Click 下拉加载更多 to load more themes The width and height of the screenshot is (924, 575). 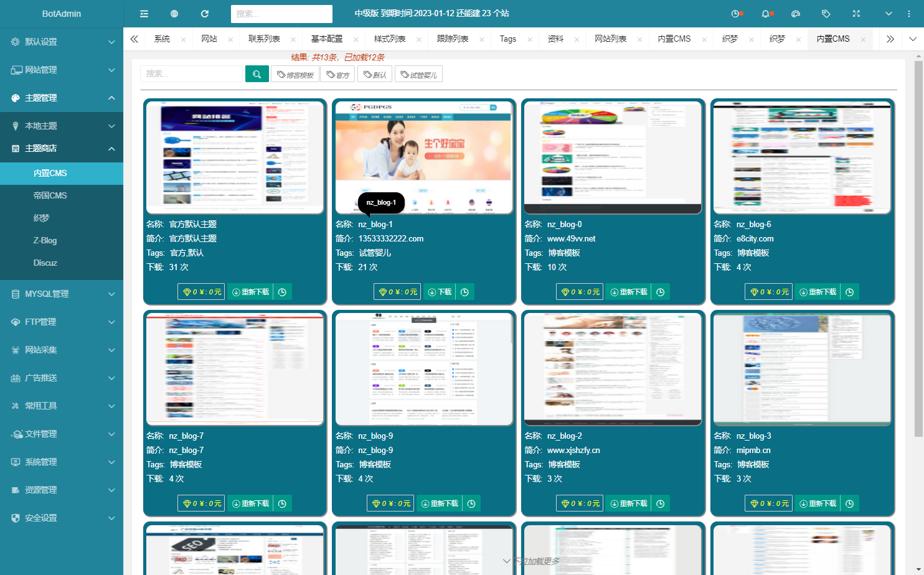tap(532, 561)
